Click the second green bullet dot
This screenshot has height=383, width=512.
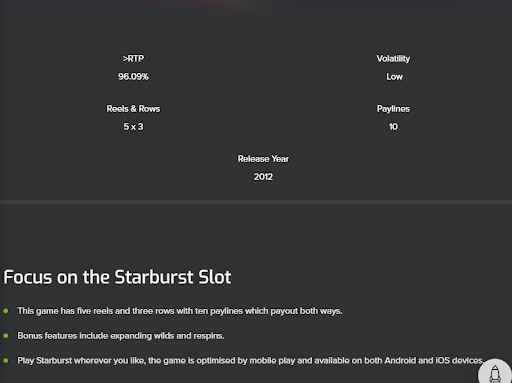click(x=6, y=336)
